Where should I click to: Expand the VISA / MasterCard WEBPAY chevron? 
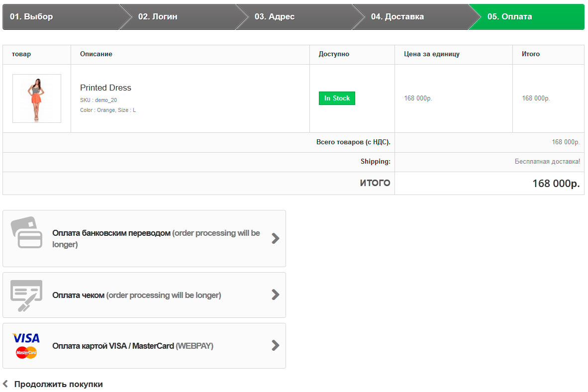point(275,345)
